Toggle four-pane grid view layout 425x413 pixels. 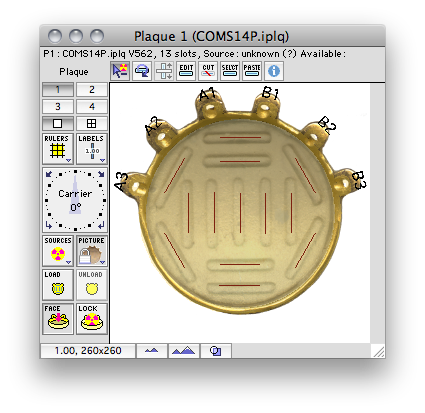tap(92, 124)
